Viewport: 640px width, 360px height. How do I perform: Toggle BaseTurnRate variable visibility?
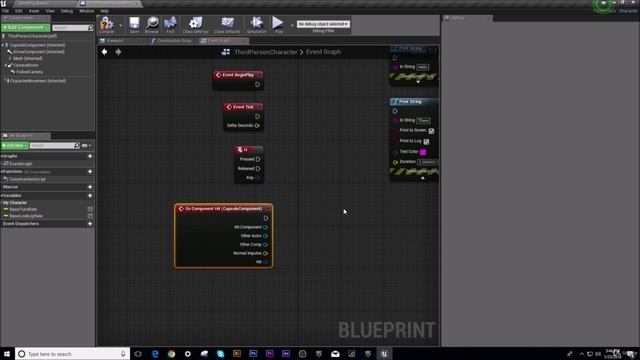tap(90, 209)
